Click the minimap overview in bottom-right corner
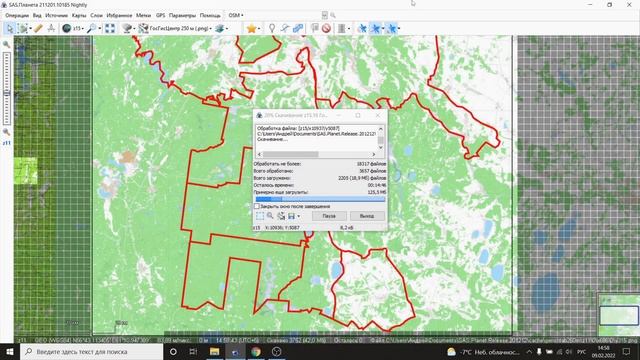 coord(619,314)
